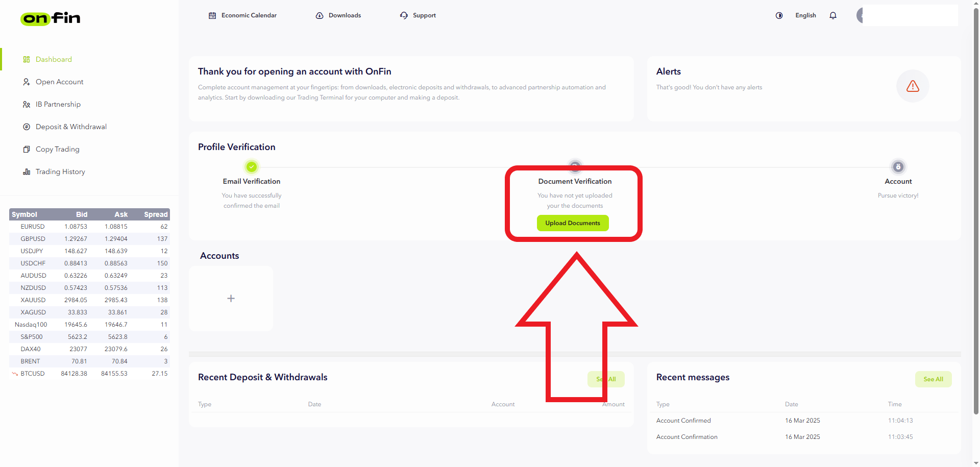Open the Open Account menu item
Image resolution: width=980 pixels, height=467 pixels.
coord(59,82)
